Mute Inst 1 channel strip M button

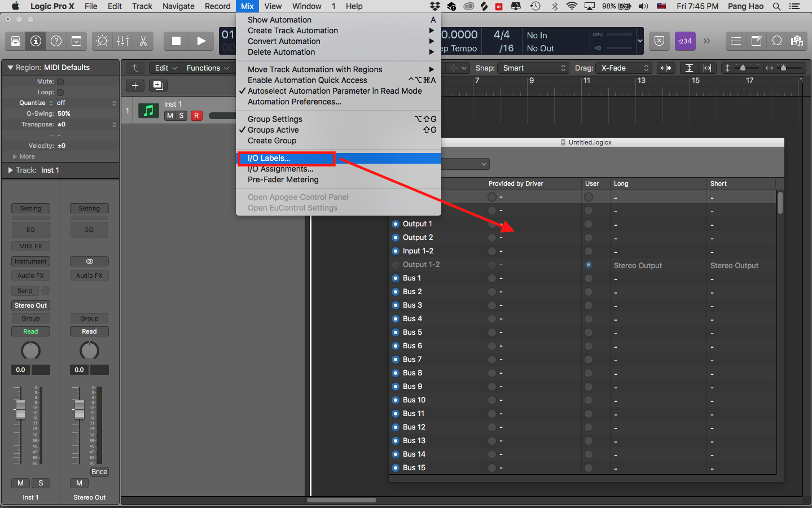20,483
